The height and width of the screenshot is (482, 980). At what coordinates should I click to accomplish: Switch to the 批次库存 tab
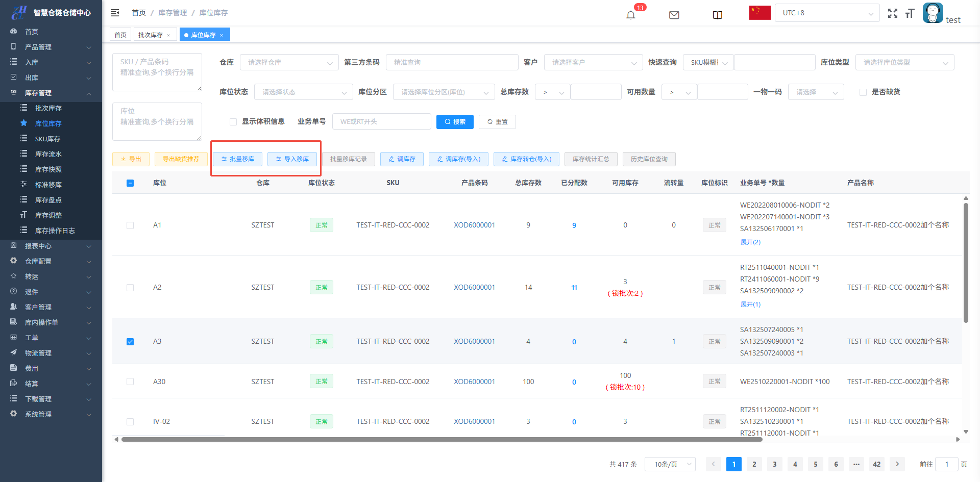click(151, 35)
